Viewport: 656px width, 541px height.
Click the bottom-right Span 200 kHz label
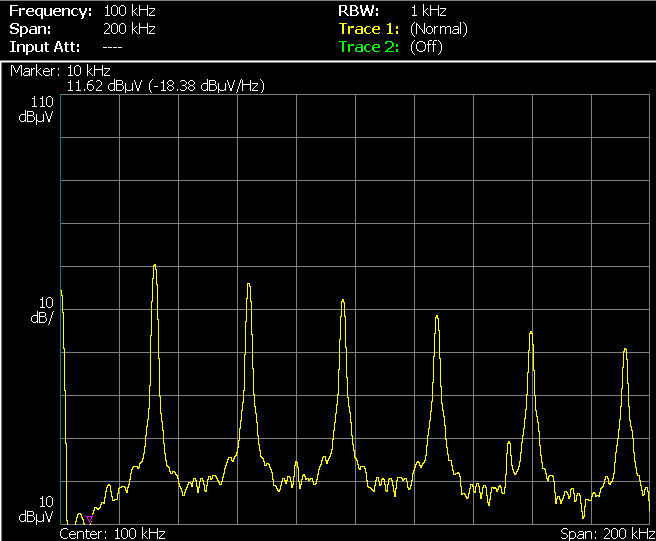point(607,534)
